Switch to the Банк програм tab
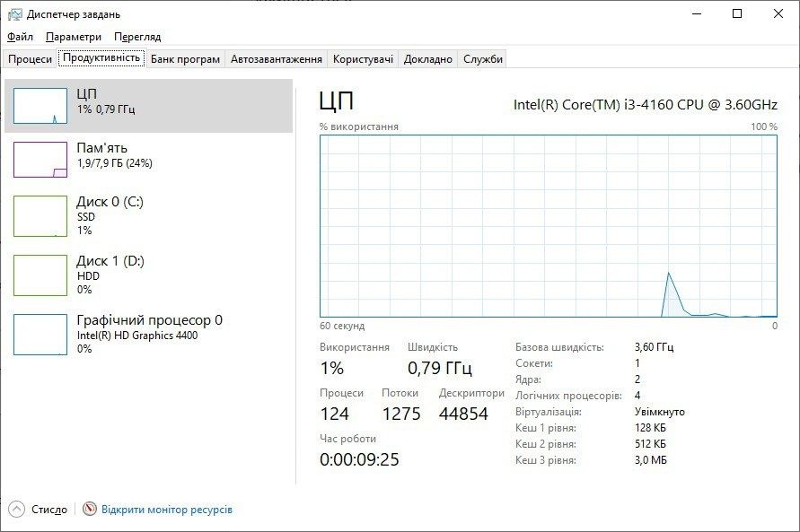The image size is (800, 532). pyautogui.click(x=185, y=59)
